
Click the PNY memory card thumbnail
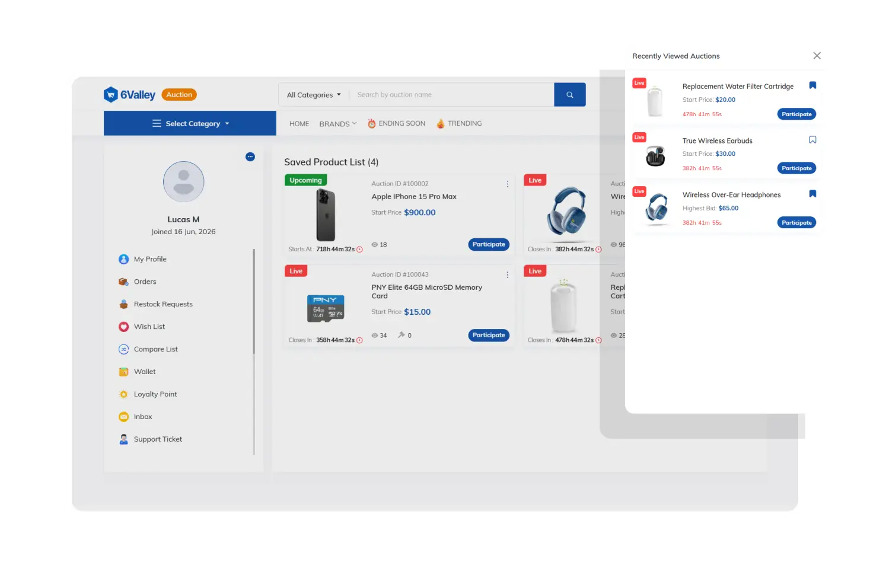[x=326, y=308]
